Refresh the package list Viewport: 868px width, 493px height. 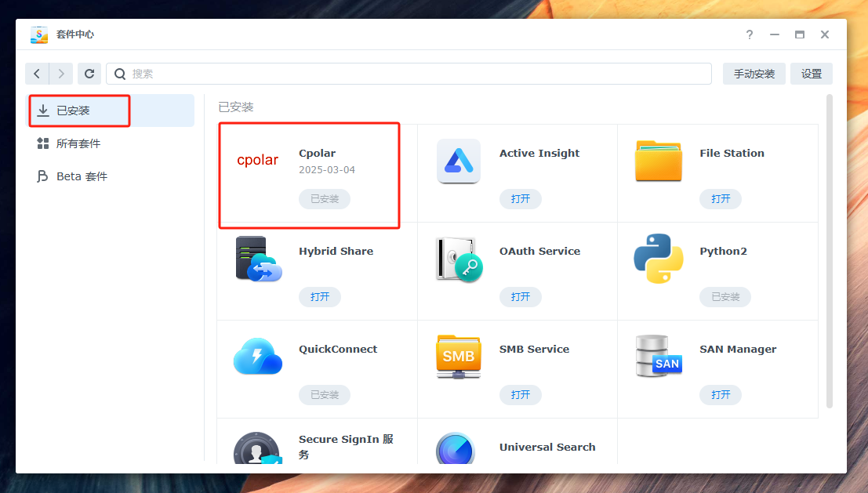89,74
